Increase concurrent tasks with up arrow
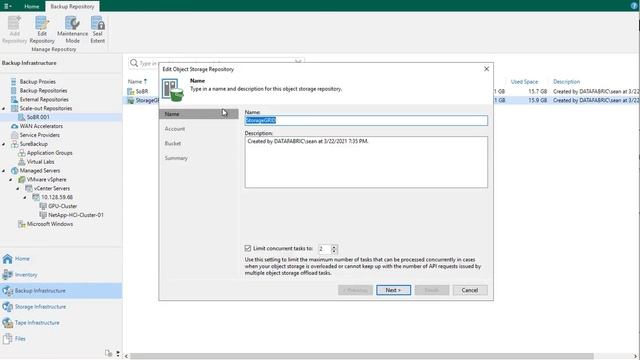 (x=334, y=247)
